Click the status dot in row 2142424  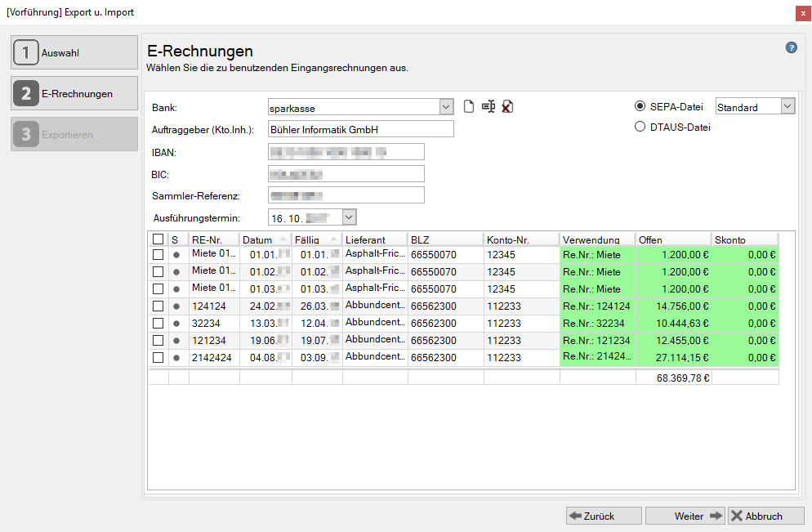[176, 358]
